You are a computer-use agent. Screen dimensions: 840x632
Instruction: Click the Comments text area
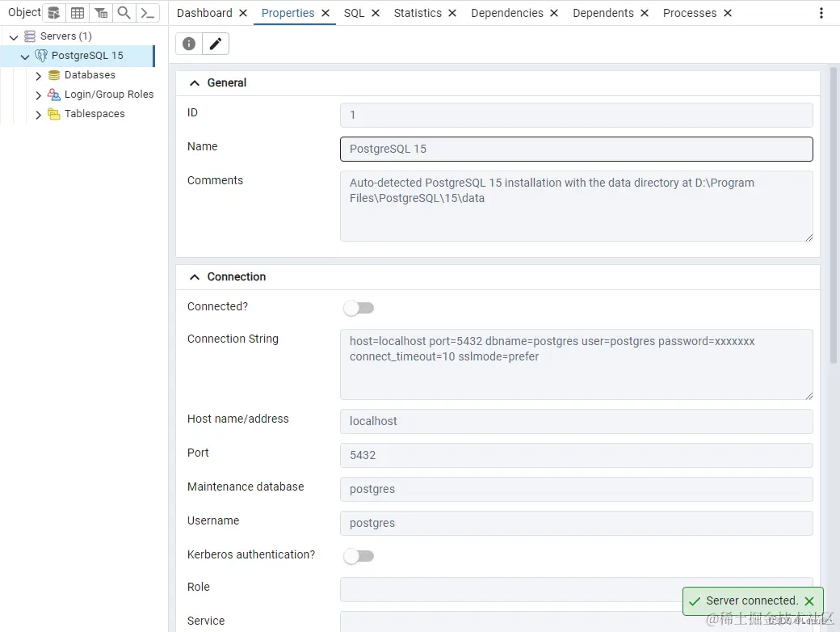point(577,206)
